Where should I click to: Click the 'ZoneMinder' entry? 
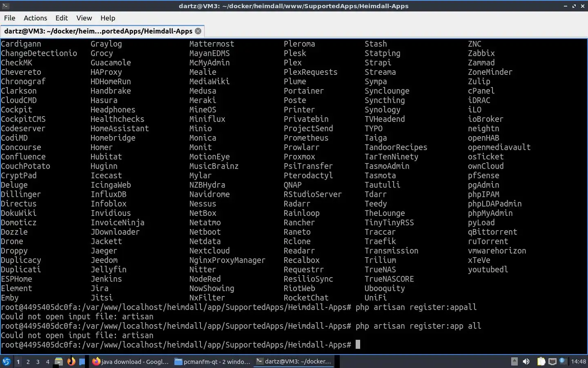490,72
